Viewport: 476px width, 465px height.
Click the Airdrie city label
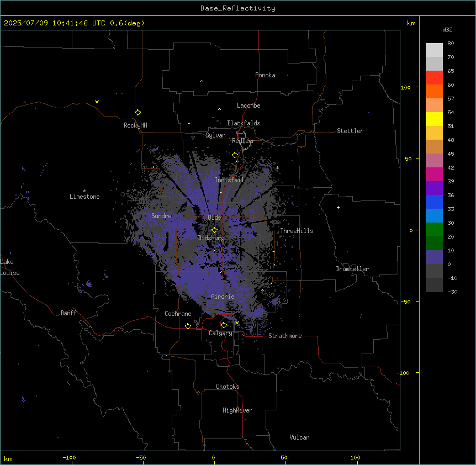pos(223,297)
